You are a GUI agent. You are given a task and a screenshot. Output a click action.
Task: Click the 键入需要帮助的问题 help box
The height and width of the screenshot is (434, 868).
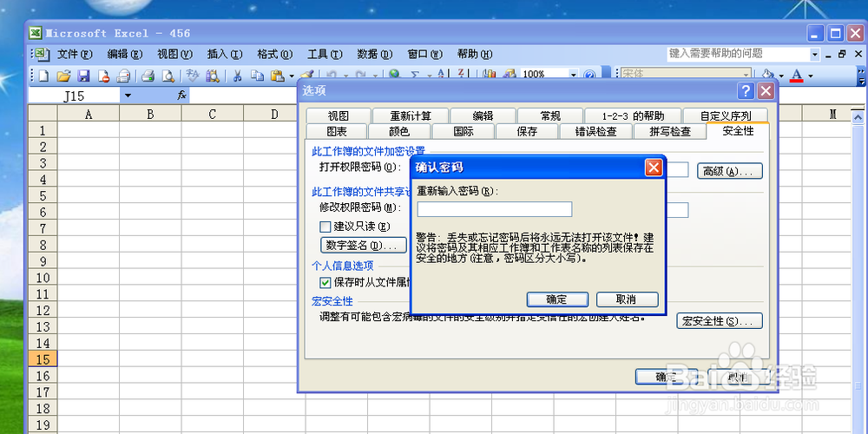coord(738,54)
